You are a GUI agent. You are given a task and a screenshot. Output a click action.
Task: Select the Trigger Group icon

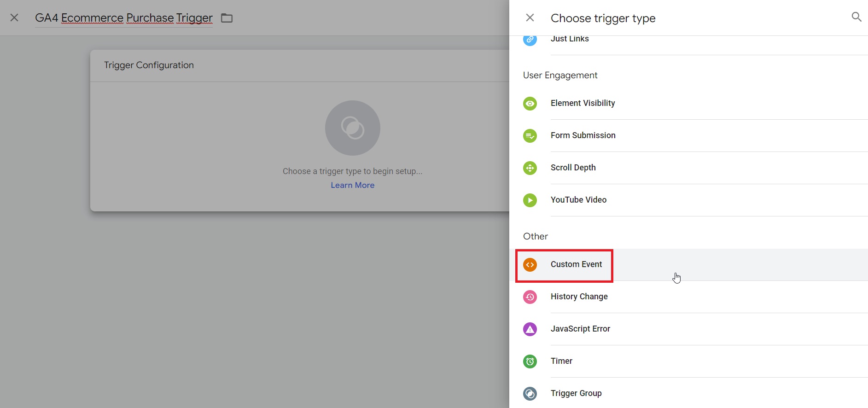tap(530, 393)
